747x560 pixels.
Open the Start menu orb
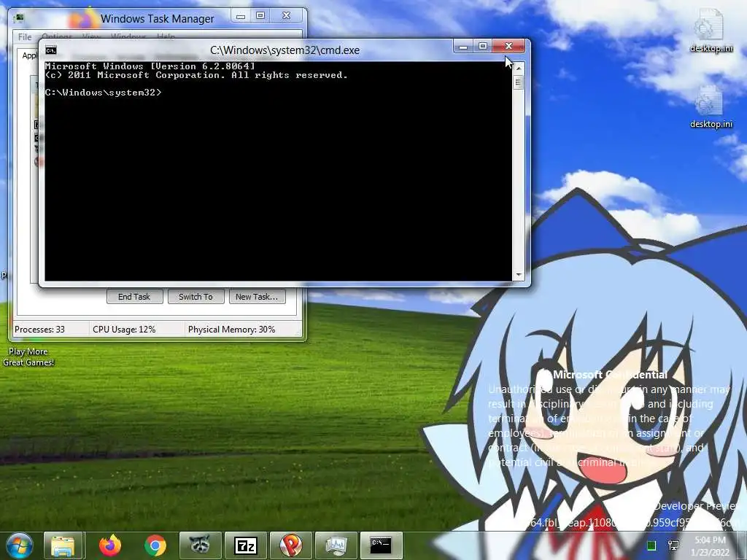click(19, 545)
